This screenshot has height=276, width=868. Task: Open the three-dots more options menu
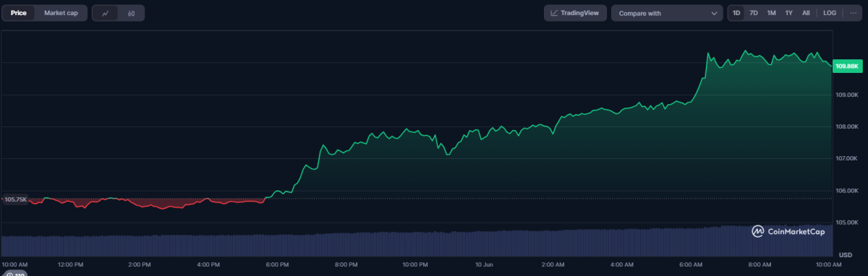pyautogui.click(x=854, y=13)
